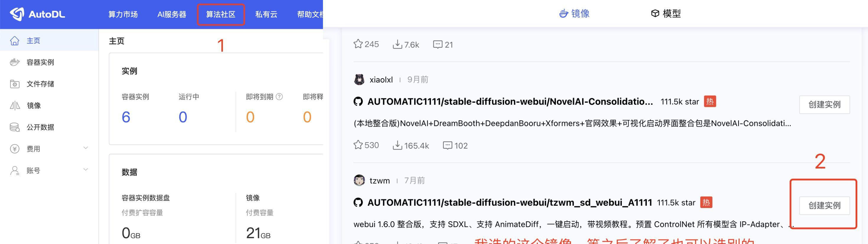Click the 费用 yen icon
This screenshot has width=868, height=244.
[x=14, y=149]
